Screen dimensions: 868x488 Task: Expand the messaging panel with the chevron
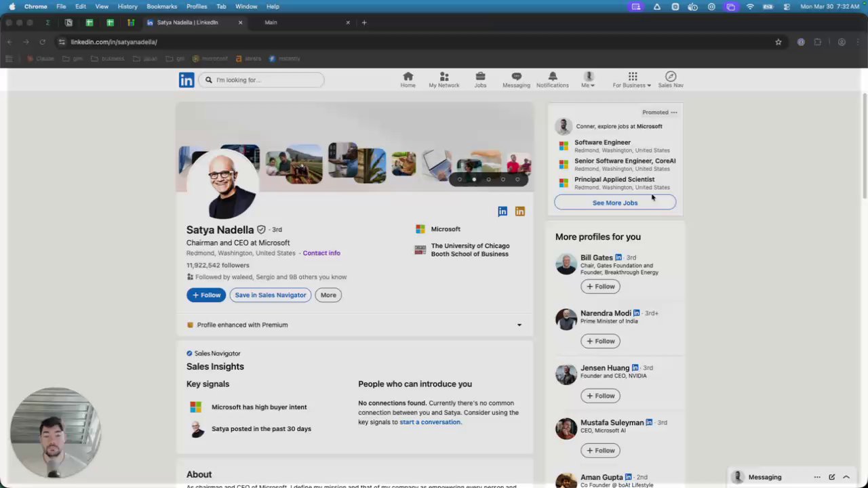[846, 477]
